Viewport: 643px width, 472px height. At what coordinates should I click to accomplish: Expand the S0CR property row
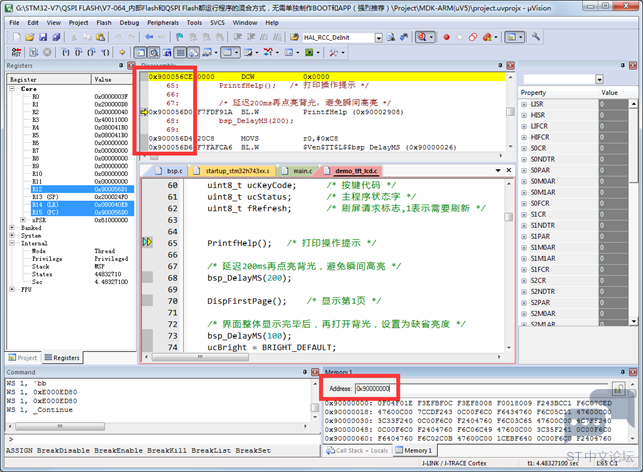pos(524,148)
